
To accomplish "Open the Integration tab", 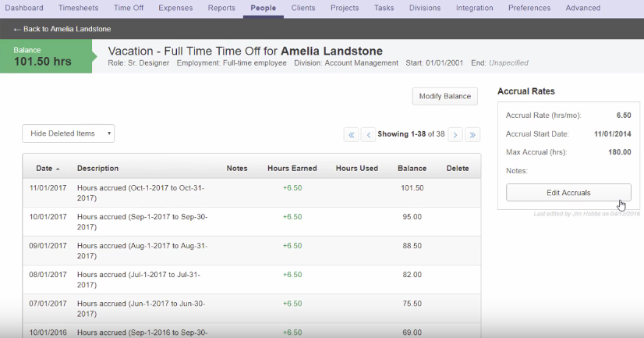I will coord(475,8).
